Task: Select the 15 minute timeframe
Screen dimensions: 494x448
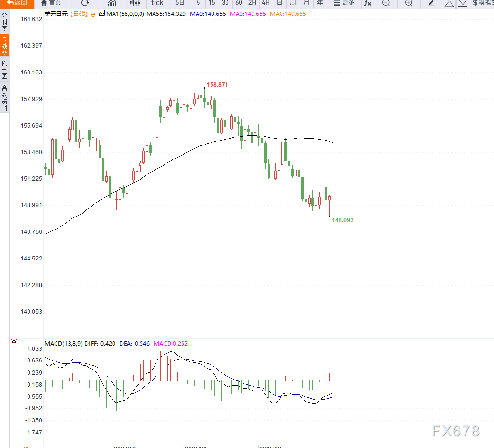Action: pyautogui.click(x=212, y=3)
